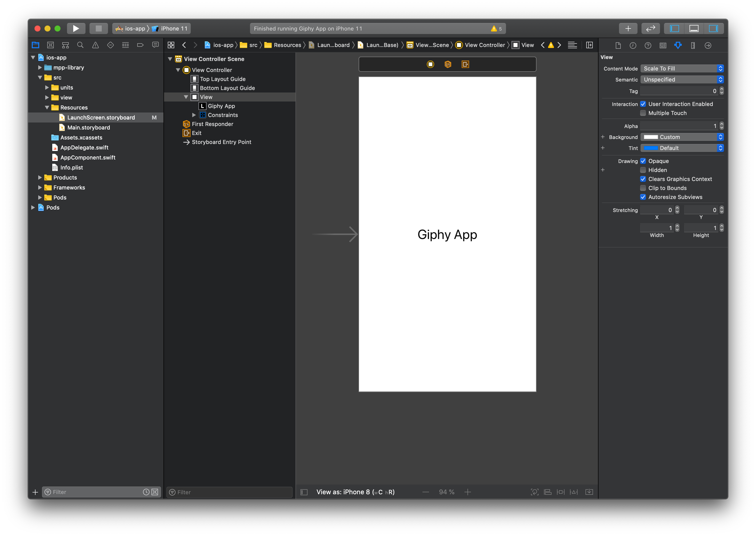Open the Library with the plus button

628,29
